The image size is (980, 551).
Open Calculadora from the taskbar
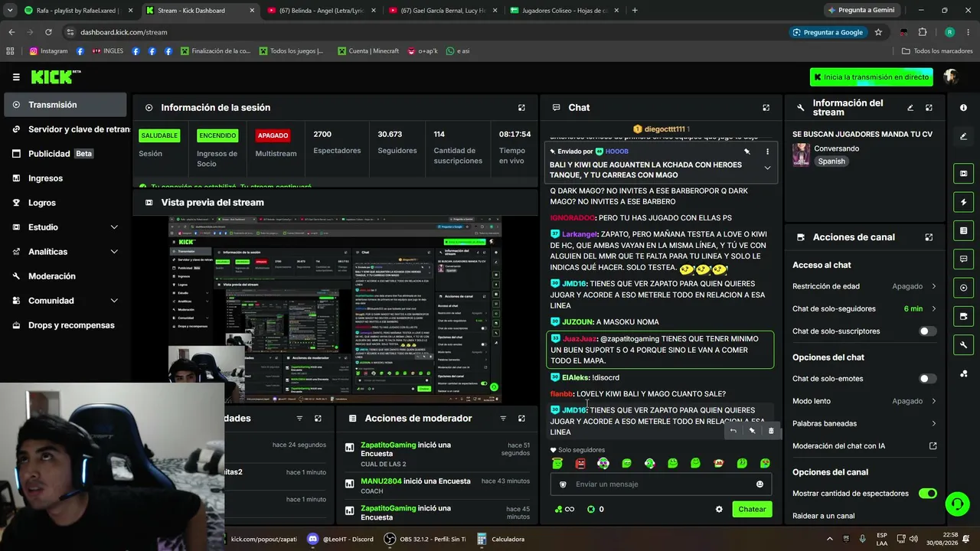[501, 539]
